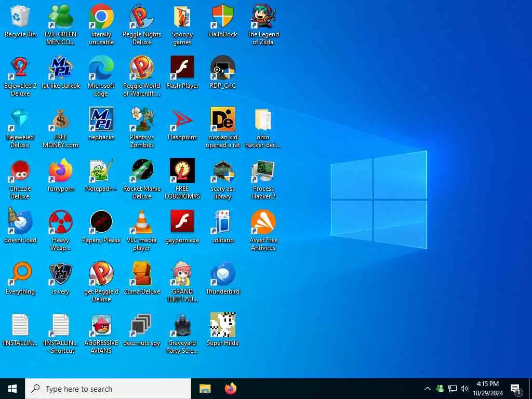Select the ohio hacker-dec... folder
This screenshot has height=399, width=532.
(x=263, y=119)
